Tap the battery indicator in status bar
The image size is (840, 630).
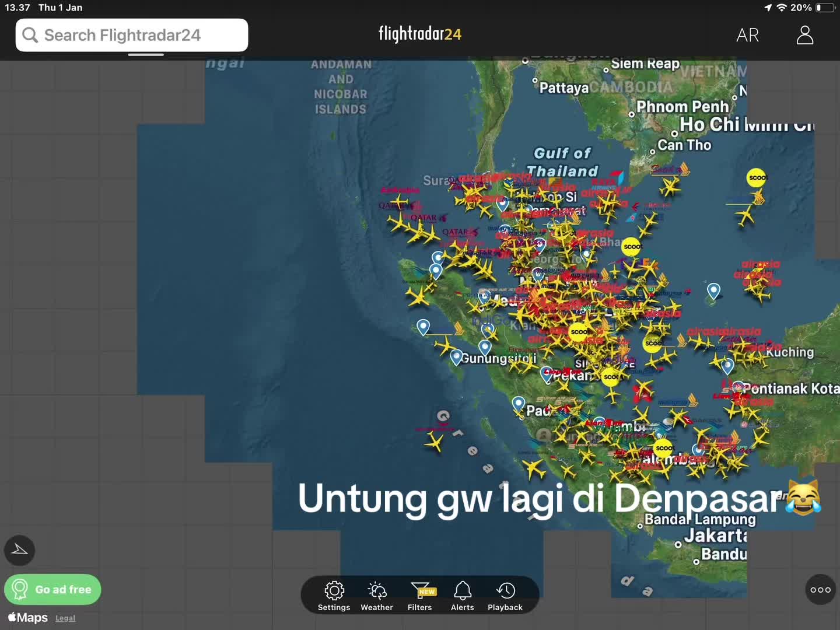825,8
